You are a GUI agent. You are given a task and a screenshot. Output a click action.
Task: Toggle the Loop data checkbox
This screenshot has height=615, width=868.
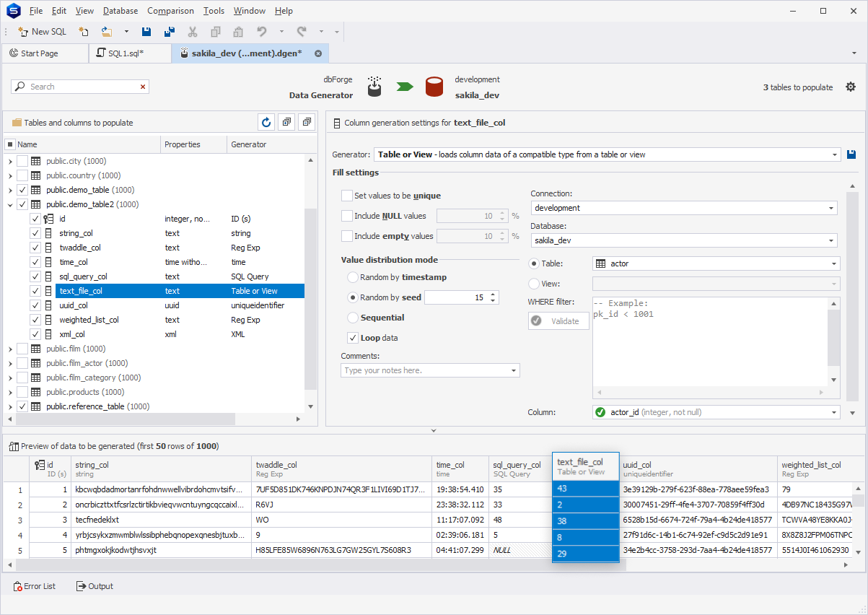point(353,338)
